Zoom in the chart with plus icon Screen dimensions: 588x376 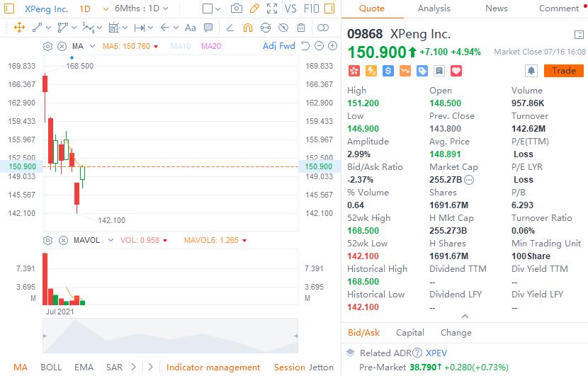333,46
